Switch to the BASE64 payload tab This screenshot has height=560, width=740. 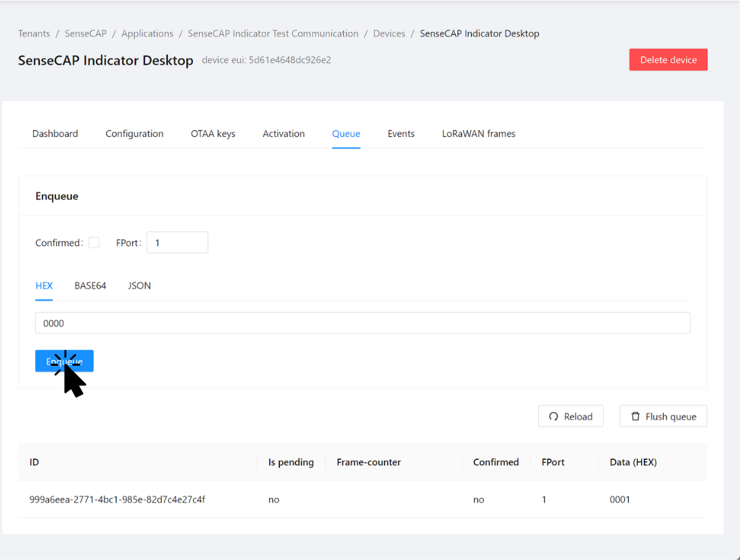coord(90,286)
